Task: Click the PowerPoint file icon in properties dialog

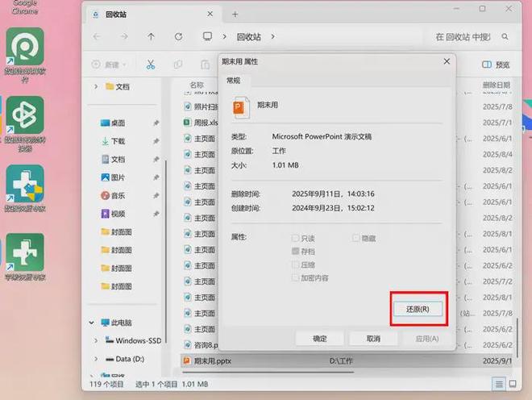Action: [241, 107]
